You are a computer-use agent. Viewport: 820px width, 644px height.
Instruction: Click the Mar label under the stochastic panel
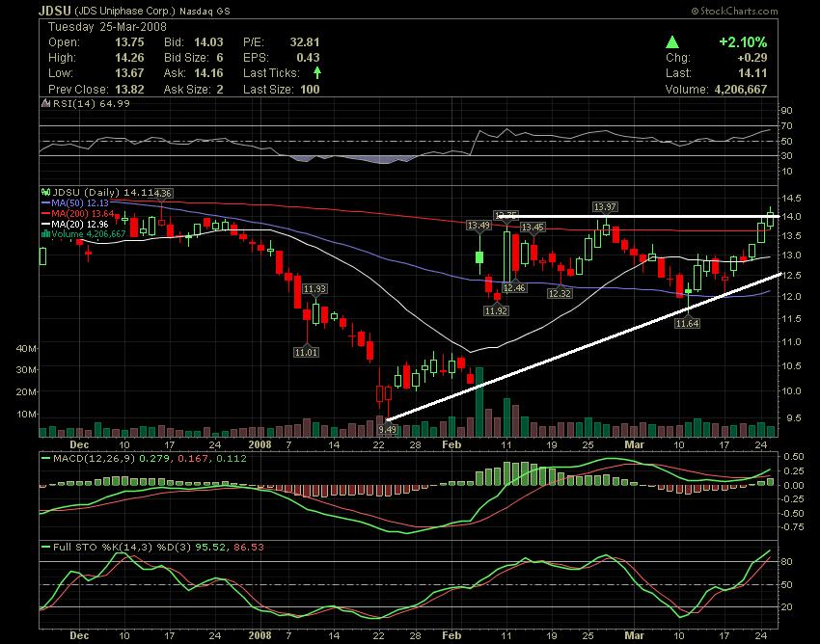click(x=635, y=635)
